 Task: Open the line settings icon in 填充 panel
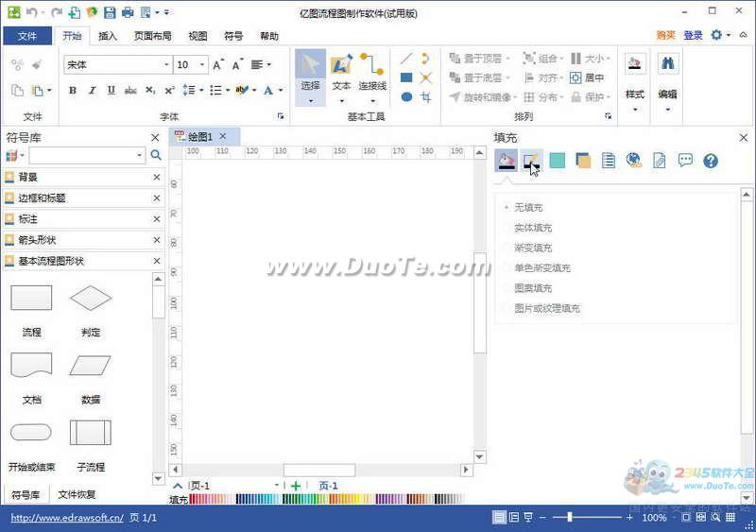pos(531,161)
